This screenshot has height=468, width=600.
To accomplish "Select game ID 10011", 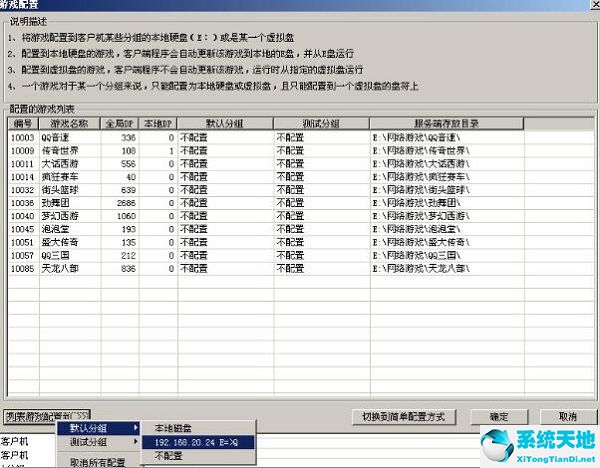I will point(23,164).
